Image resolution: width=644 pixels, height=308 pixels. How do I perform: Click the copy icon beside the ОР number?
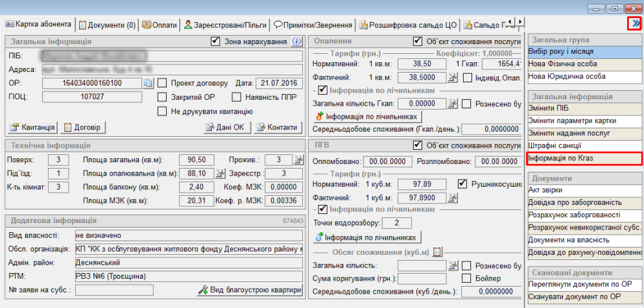pos(148,83)
